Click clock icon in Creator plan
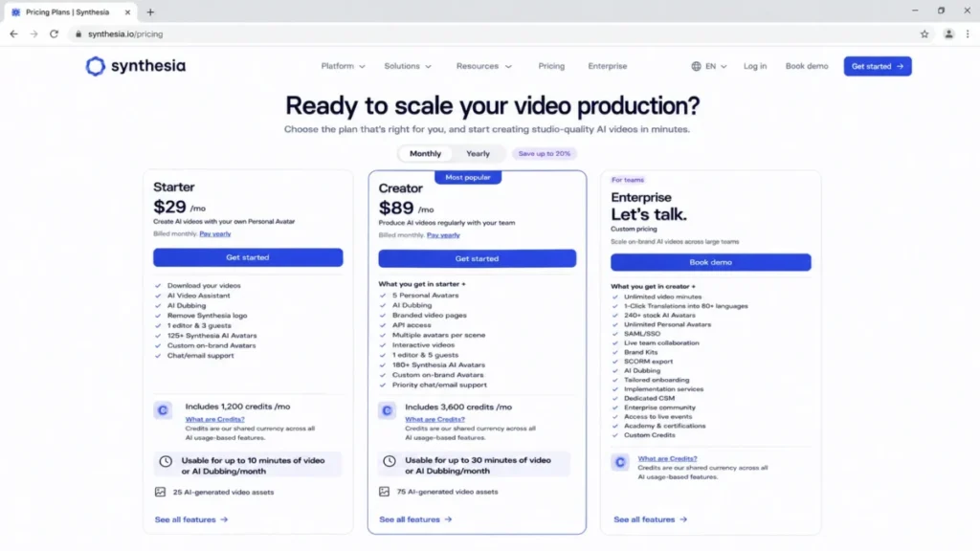 tap(390, 461)
